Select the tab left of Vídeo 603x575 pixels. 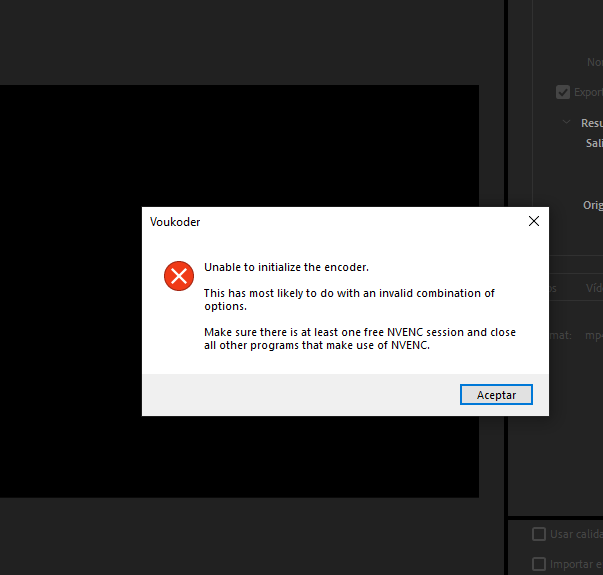tap(553, 288)
